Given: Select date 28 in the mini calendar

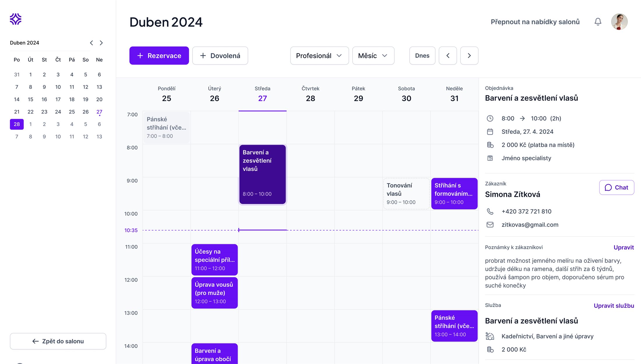Looking at the screenshot, I should click(17, 124).
